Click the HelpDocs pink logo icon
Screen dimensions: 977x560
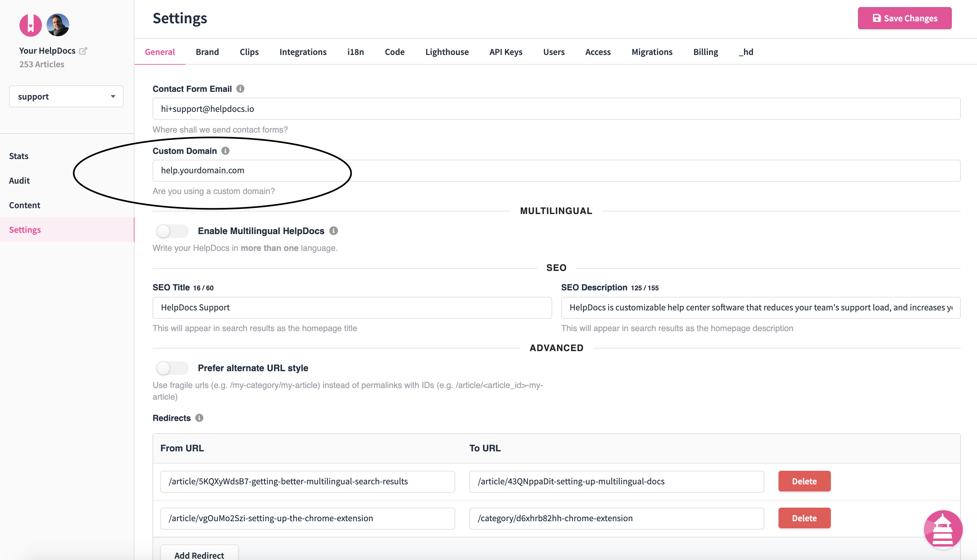coord(30,26)
